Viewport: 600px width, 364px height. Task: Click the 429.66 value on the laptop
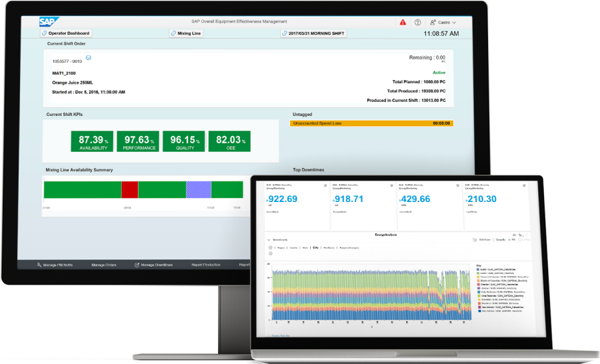coord(415,199)
